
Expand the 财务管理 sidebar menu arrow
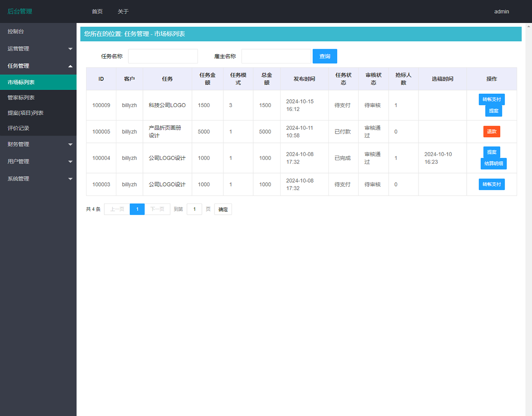click(70, 144)
